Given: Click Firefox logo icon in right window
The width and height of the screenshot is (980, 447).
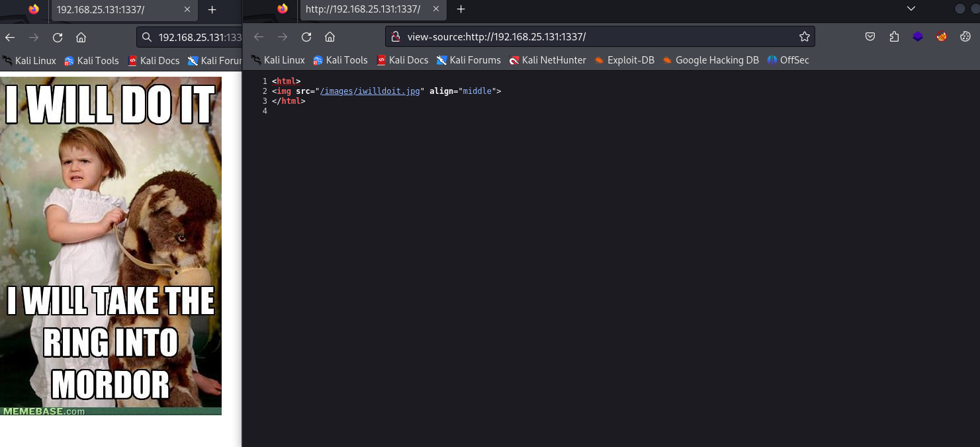Looking at the screenshot, I should (x=283, y=9).
